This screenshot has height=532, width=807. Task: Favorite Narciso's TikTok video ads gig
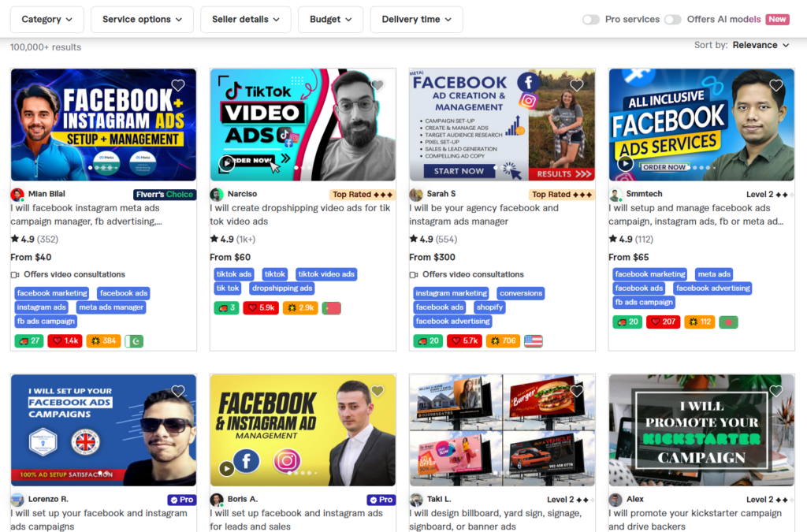pyautogui.click(x=377, y=85)
